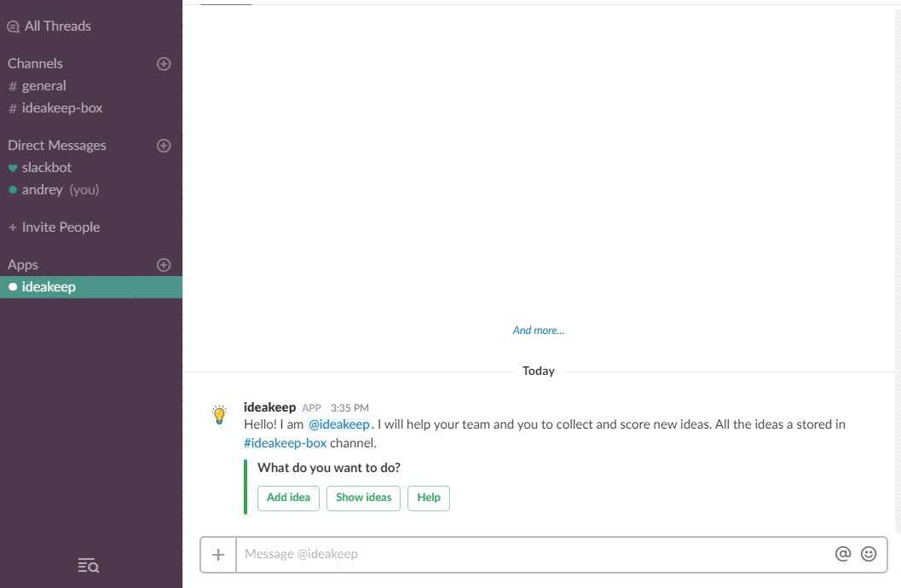This screenshot has width=901, height=588.
Task: Click the Apps section header
Action: (23, 265)
